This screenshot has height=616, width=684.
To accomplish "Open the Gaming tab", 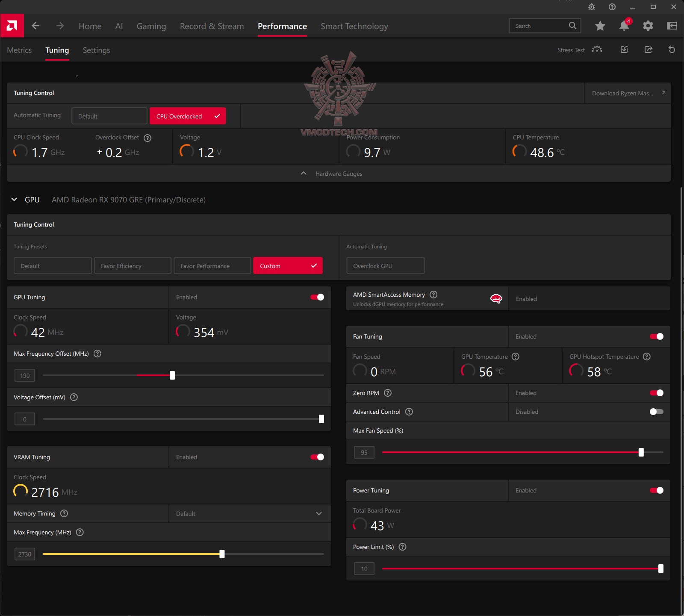I will [151, 27].
